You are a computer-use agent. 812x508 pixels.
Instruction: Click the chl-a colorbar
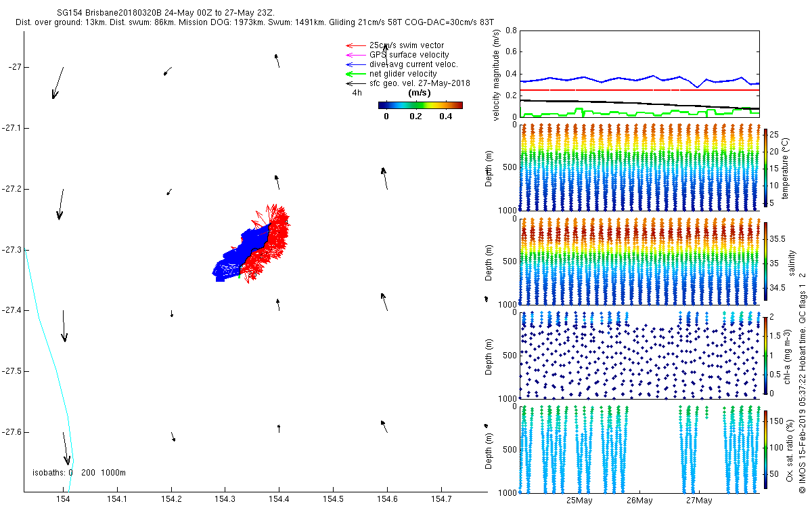coord(765,356)
